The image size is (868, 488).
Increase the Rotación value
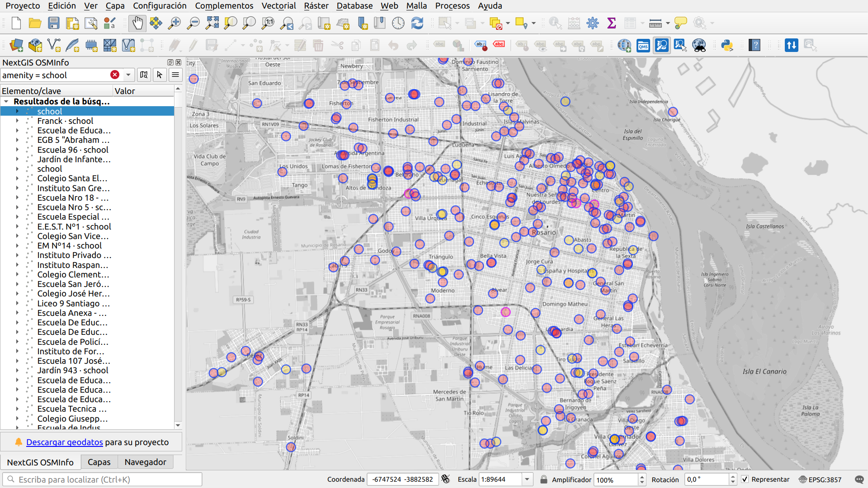[x=733, y=477]
